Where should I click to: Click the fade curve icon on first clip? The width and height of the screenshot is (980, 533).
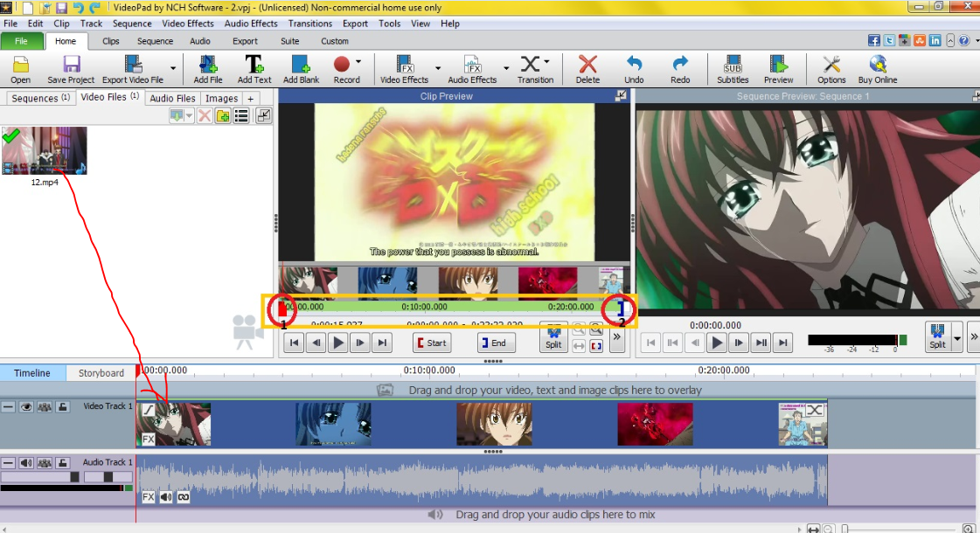148,410
